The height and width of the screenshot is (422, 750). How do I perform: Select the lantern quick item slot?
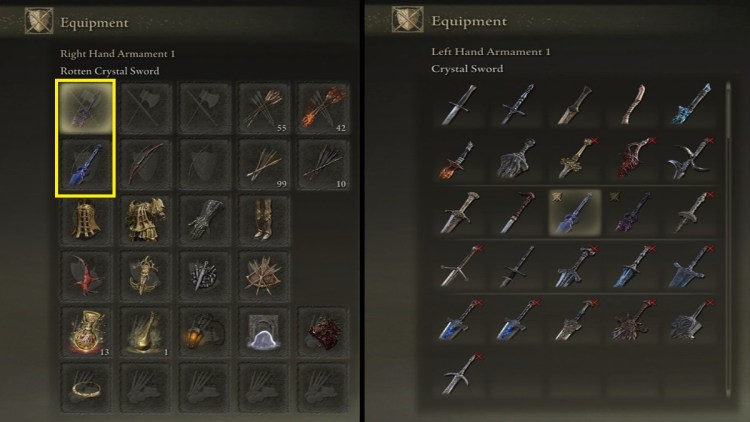click(205, 333)
